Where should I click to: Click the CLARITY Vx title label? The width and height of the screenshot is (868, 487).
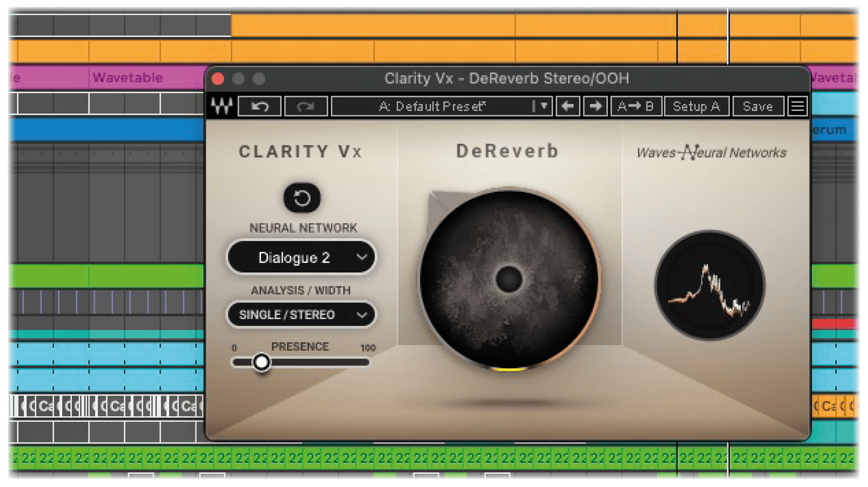(300, 151)
